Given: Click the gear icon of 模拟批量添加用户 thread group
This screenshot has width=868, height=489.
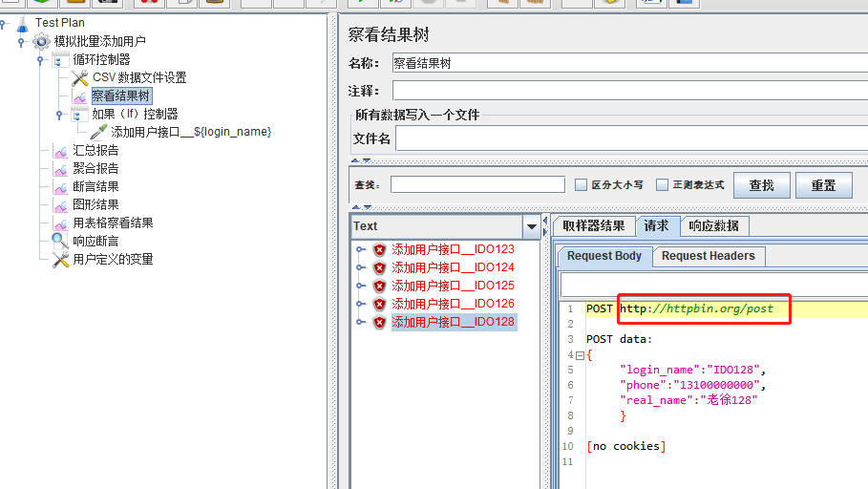Looking at the screenshot, I should point(41,41).
